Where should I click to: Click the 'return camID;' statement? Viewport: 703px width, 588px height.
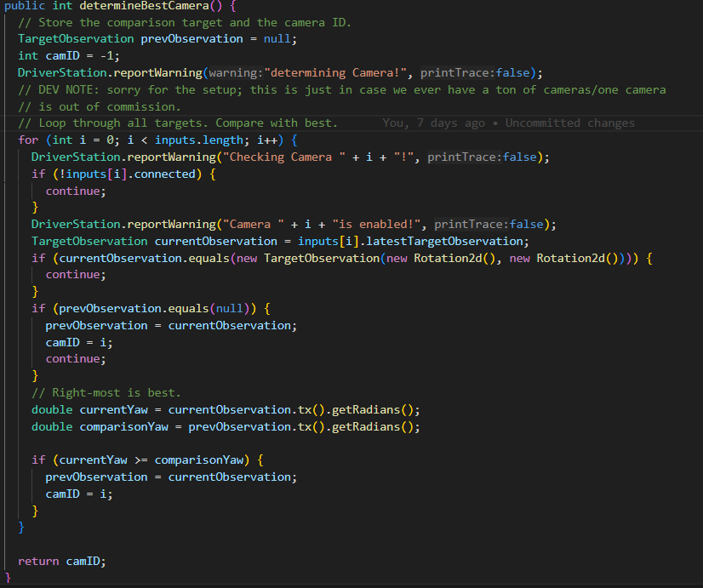point(62,561)
